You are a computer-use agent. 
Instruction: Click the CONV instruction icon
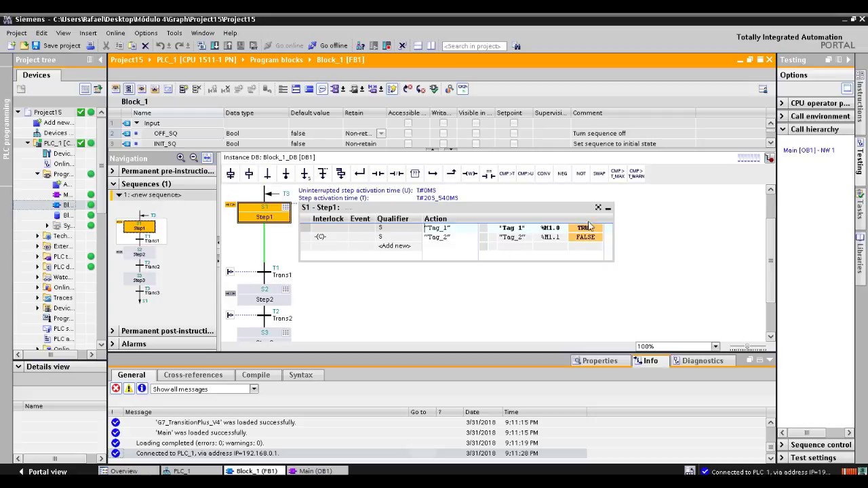pos(544,174)
